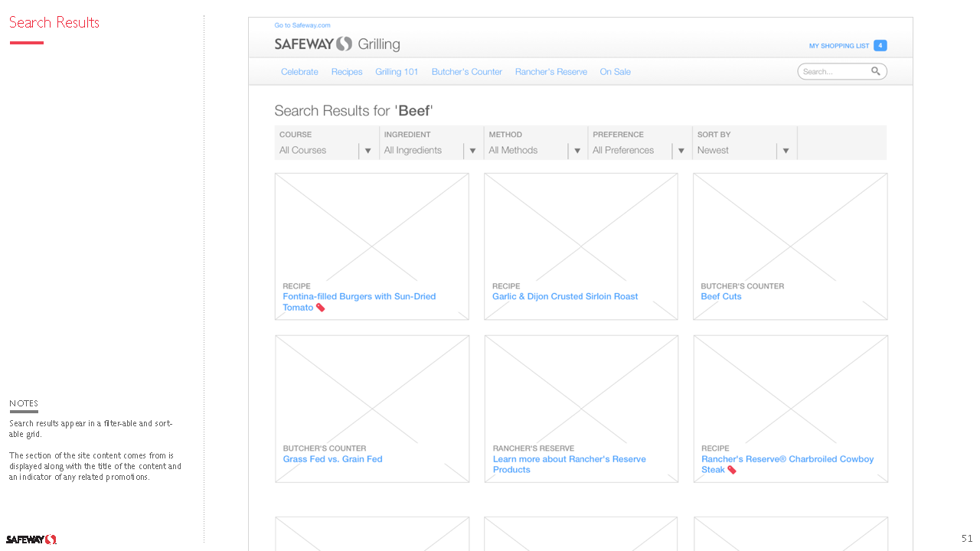Open Fontina-filled Burgers with Sun-Dried Tomato recipe
The image size is (980, 551).
tap(359, 302)
